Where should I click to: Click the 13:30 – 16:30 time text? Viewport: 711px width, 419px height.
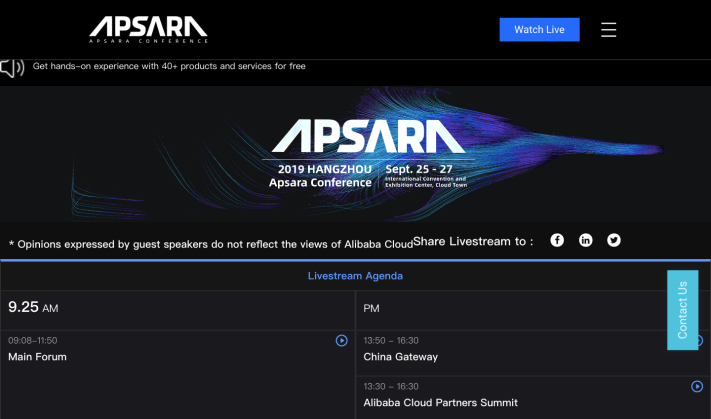[391, 386]
